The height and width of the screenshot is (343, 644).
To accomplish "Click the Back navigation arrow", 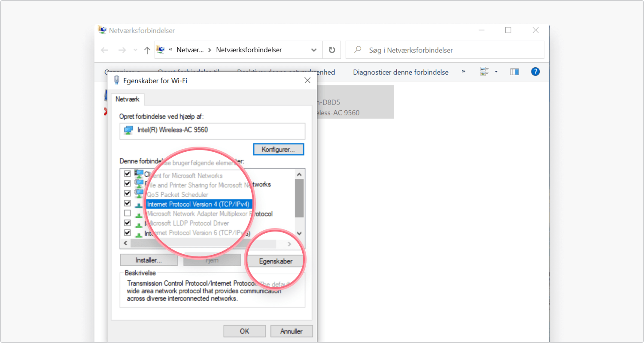I will (105, 50).
